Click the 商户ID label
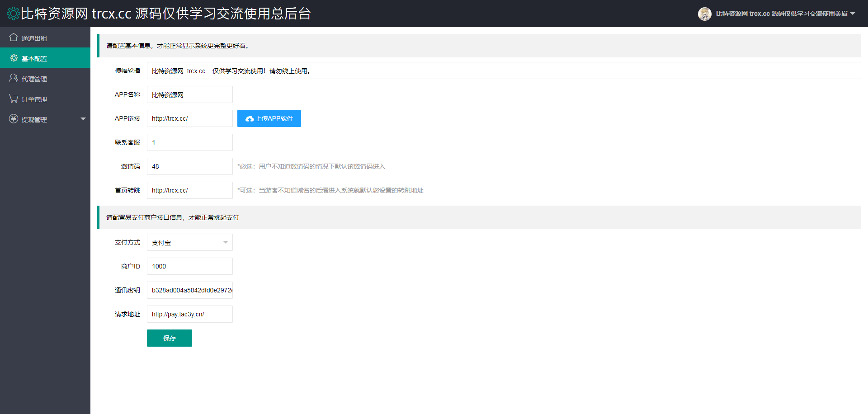This screenshot has height=414, width=868. coord(131,266)
